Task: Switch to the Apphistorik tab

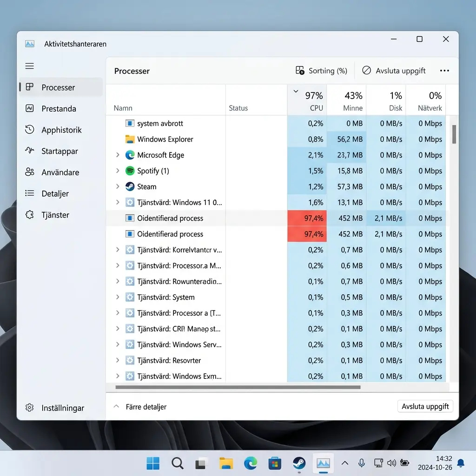Action: [x=61, y=130]
